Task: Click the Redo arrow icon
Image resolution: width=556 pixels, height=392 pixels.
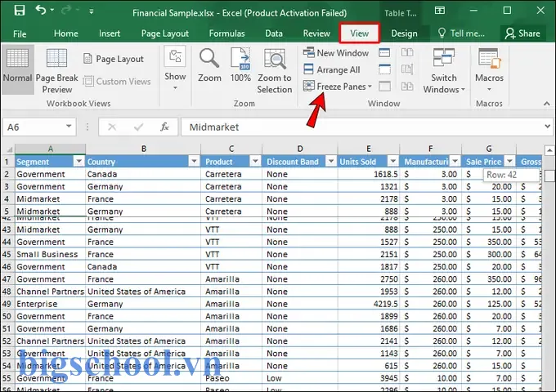Action: pyautogui.click(x=66, y=11)
